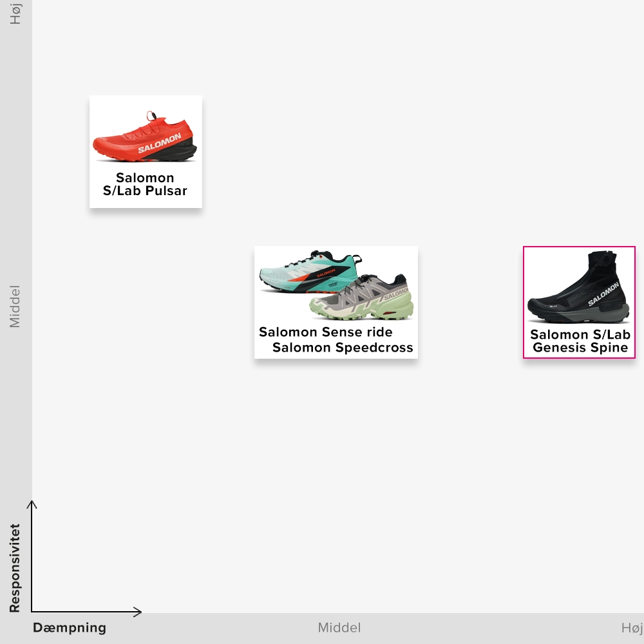
Task: Select the "Salomon Speedcross" text label
Action: coord(343,348)
